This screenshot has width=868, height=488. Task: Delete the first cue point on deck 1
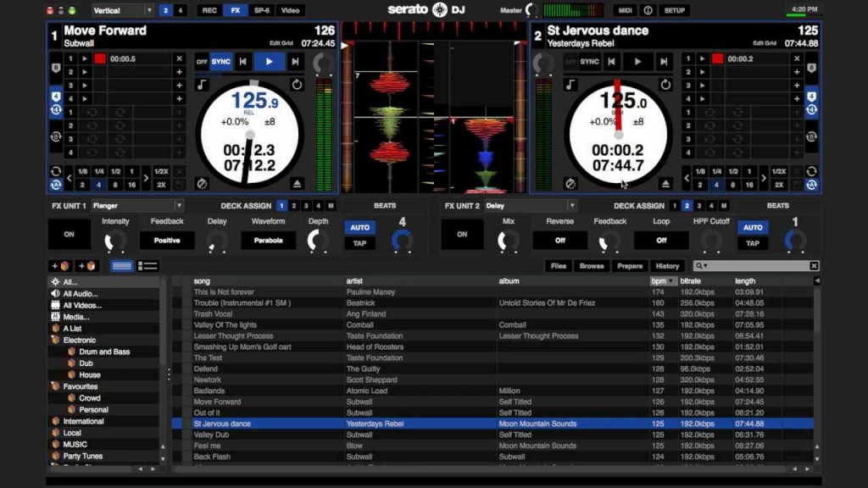pyautogui.click(x=179, y=59)
